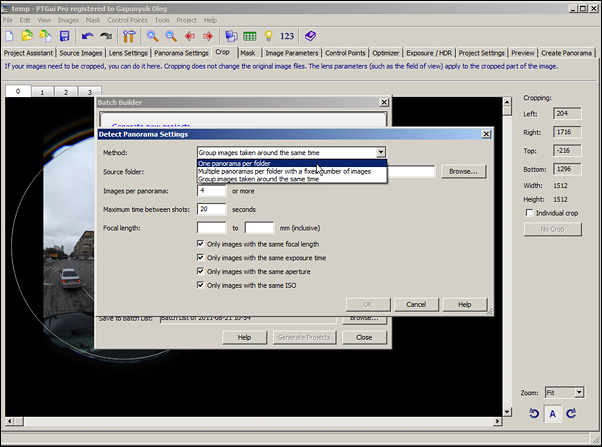Image resolution: width=602 pixels, height=447 pixels.
Task: Click the horizontal scrollbar left arrow
Action: pyautogui.click(x=10, y=421)
